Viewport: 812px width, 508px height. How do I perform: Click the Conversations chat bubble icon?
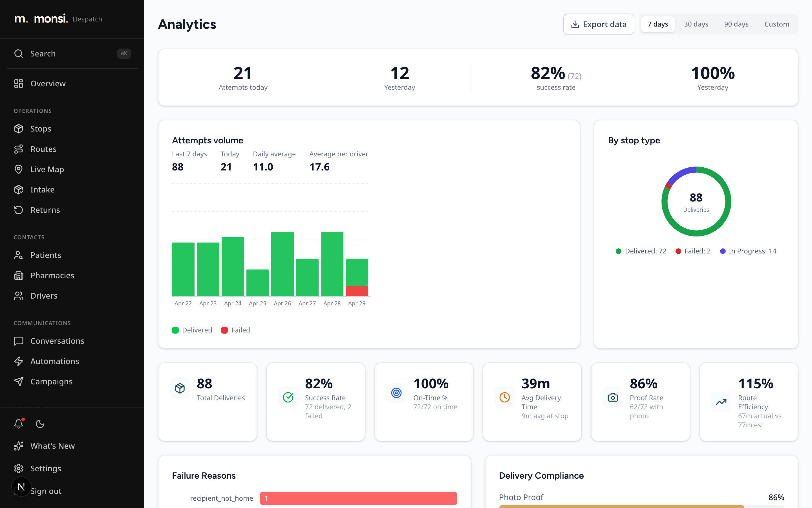click(19, 341)
